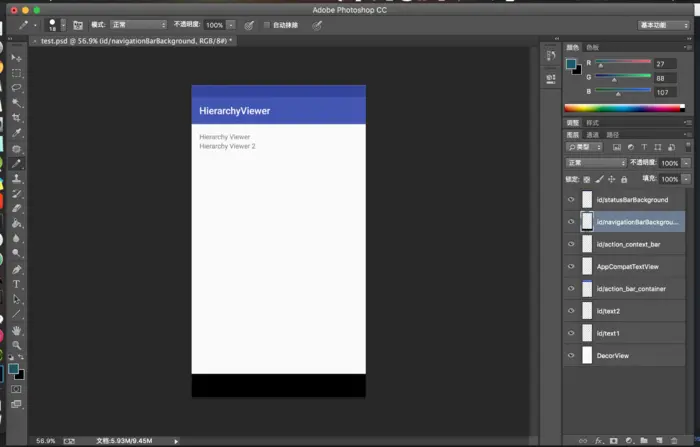Toggle visibility of id/action_context_bar layer

point(571,244)
